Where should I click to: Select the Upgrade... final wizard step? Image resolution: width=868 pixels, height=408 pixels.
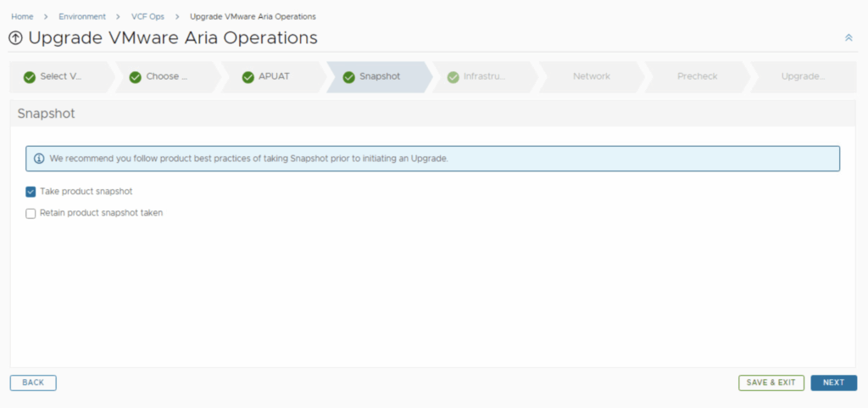point(802,76)
